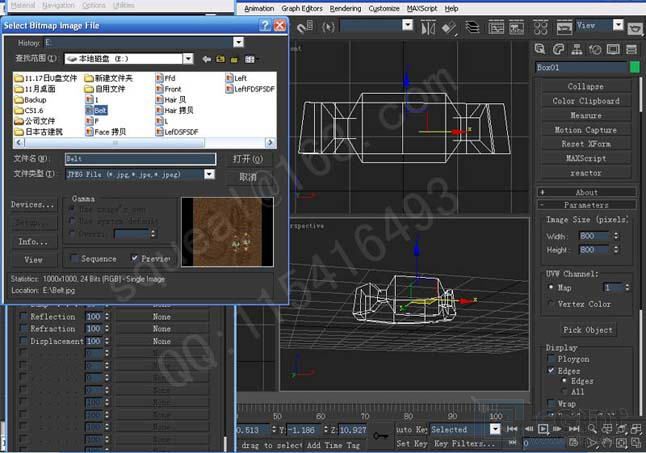
Task: Open the View coordinate system dropdown
Action: [618, 25]
